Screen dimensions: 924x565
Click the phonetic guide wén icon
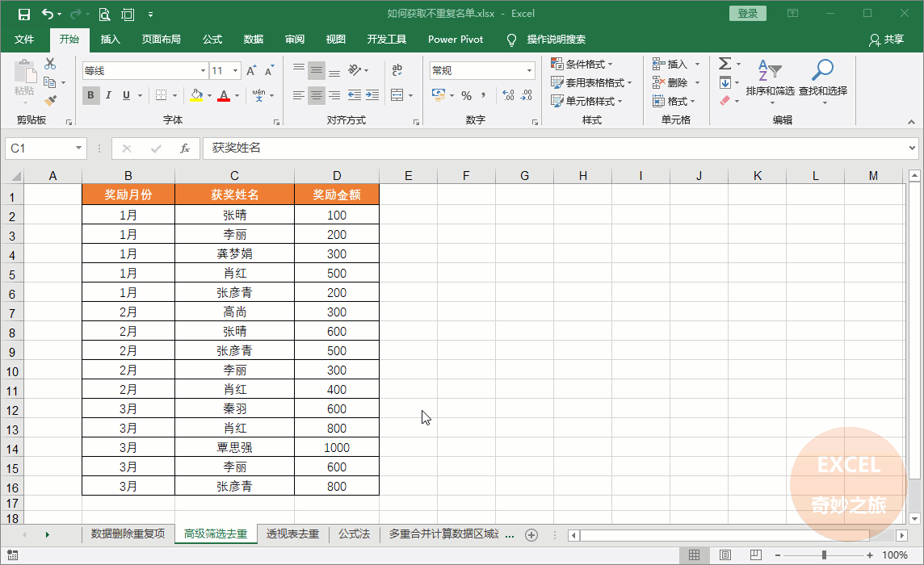258,95
